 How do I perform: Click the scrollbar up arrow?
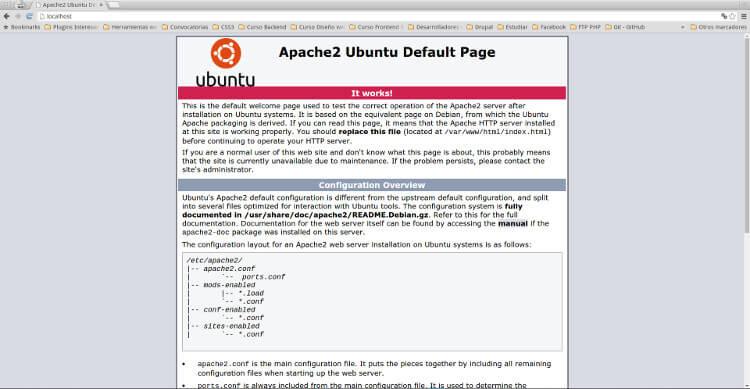(747, 36)
